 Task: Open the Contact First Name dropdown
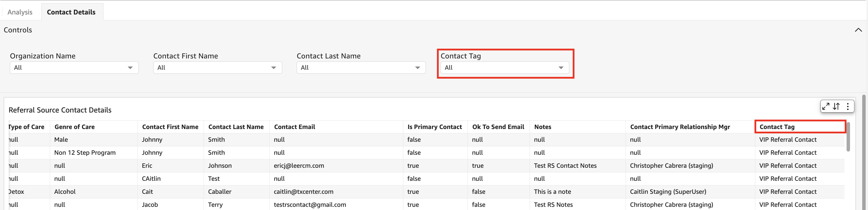point(217,68)
